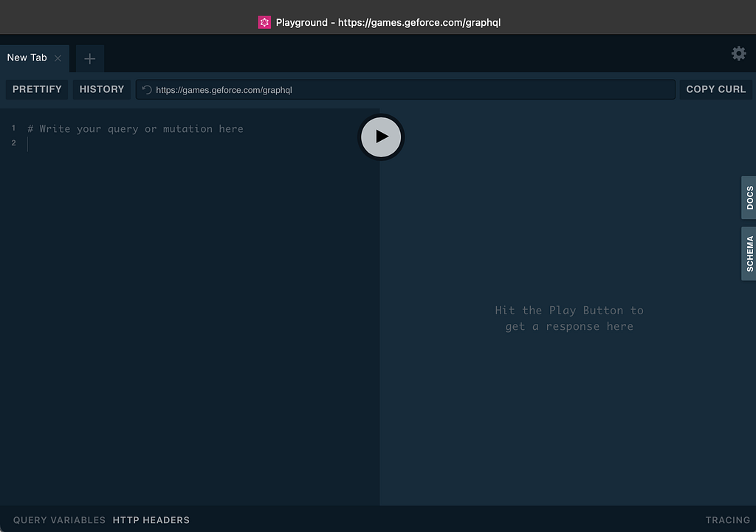Click the reload schema icon in the URL bar
This screenshot has height=532, width=756.
147,90
